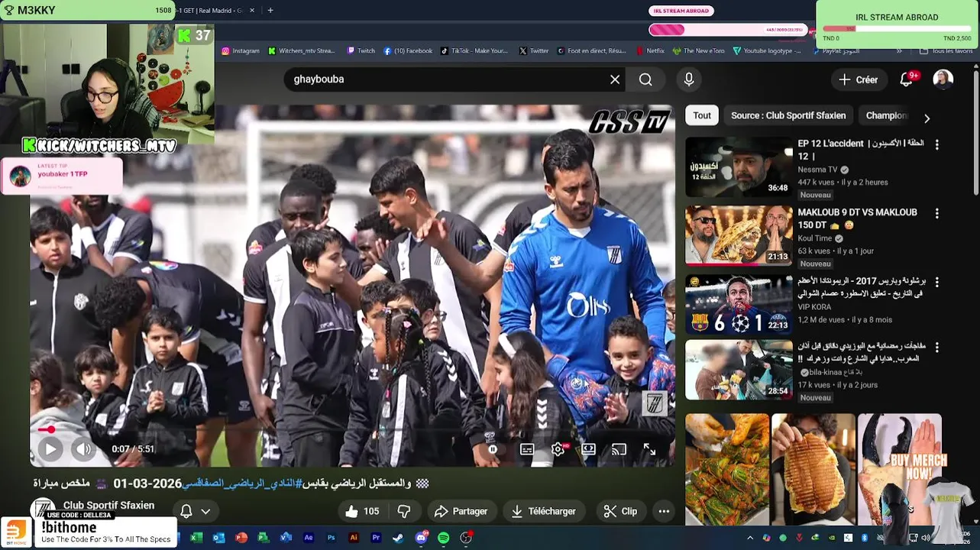
Task: Open Twitch bookmark
Action: coord(361,51)
